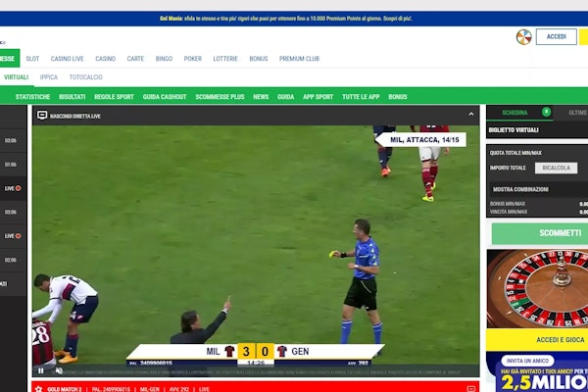Open PREMIUM CLUB
The height and width of the screenshot is (392, 588).
point(299,59)
